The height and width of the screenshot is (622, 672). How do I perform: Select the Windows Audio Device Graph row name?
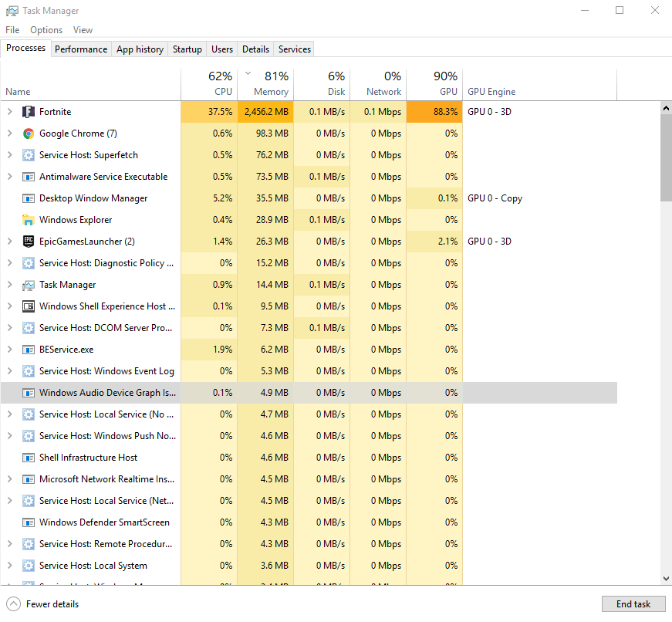[107, 393]
